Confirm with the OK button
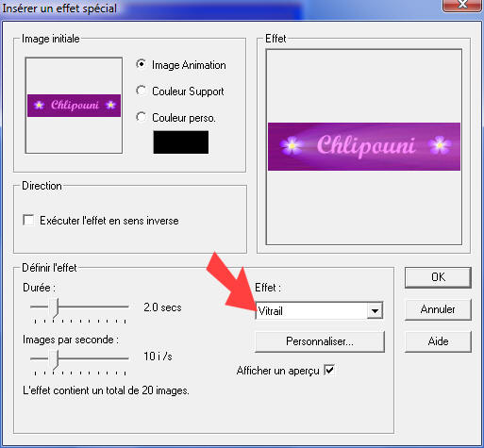The height and width of the screenshot is (448, 484). [x=438, y=277]
